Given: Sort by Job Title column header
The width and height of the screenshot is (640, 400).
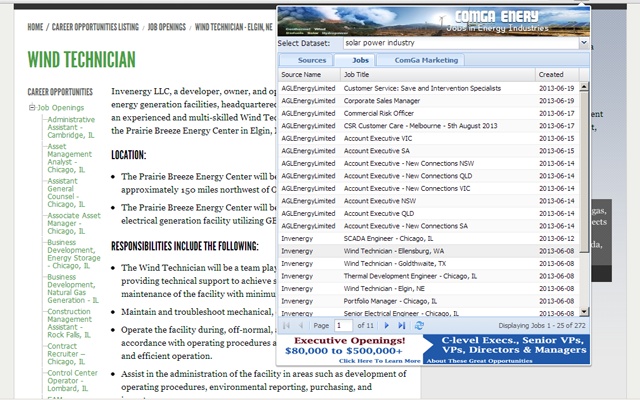Looking at the screenshot, I should pyautogui.click(x=438, y=74).
